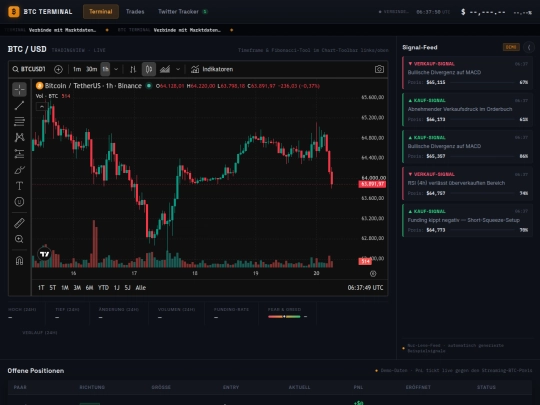The width and height of the screenshot is (540, 405).
Task: Set chart range to 5T
Action: [52, 288]
